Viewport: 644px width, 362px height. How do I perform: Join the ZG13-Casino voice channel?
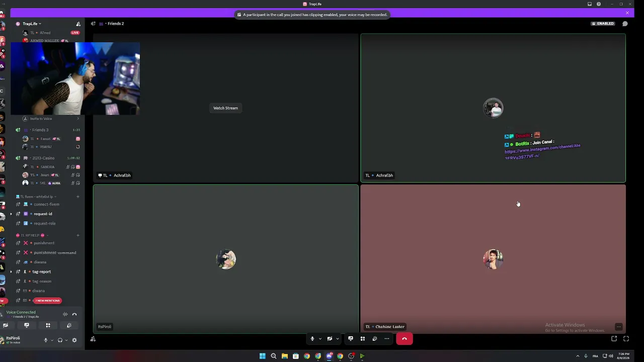click(48, 158)
